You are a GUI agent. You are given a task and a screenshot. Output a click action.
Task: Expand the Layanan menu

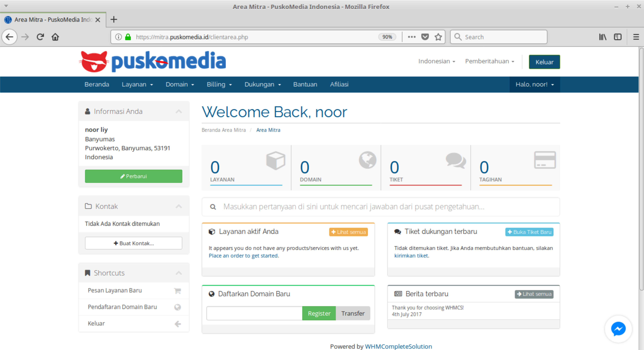(137, 85)
